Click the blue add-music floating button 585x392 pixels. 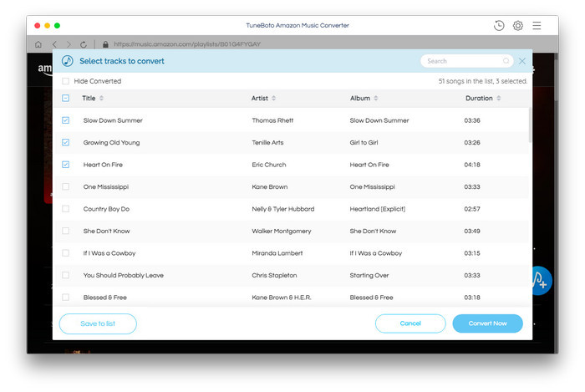point(541,281)
